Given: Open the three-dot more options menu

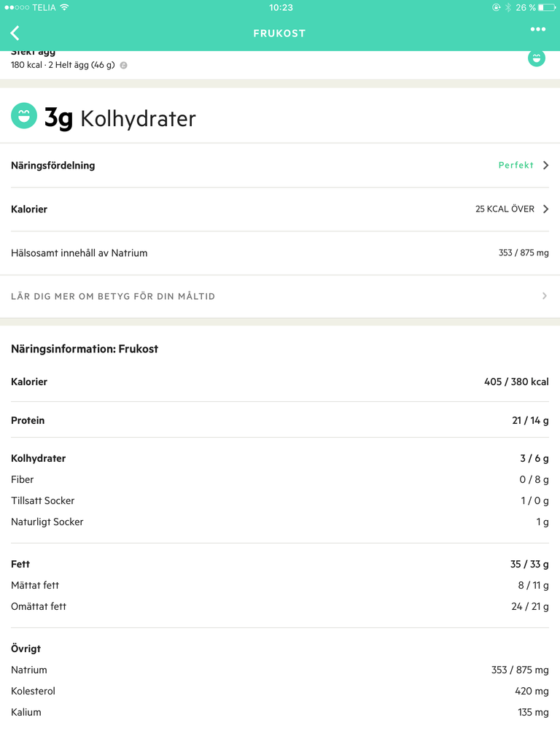Looking at the screenshot, I should pyautogui.click(x=538, y=29).
